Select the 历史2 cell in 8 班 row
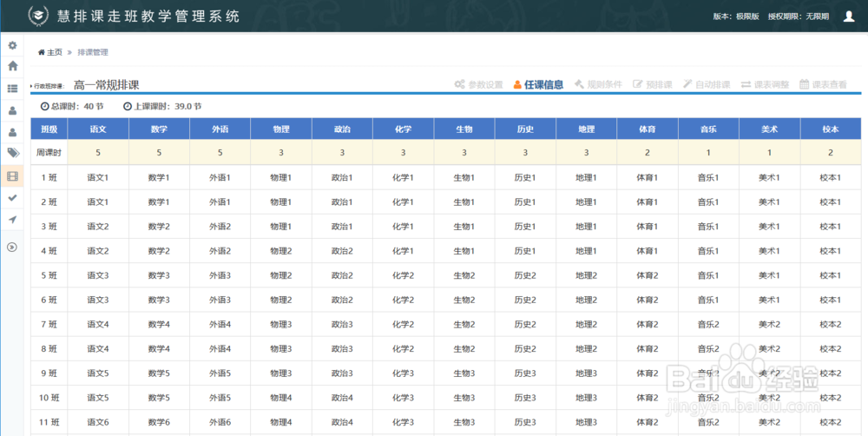The width and height of the screenshot is (868, 436). click(x=525, y=348)
